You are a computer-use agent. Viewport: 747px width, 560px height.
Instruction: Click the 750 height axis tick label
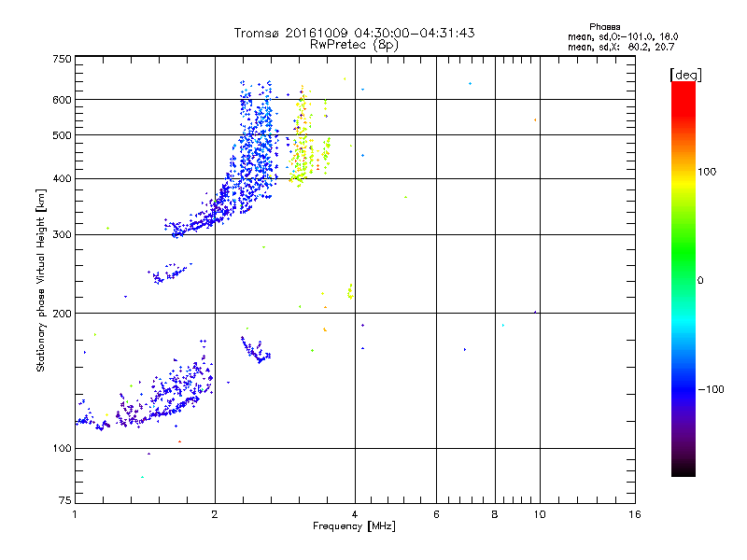point(62,59)
